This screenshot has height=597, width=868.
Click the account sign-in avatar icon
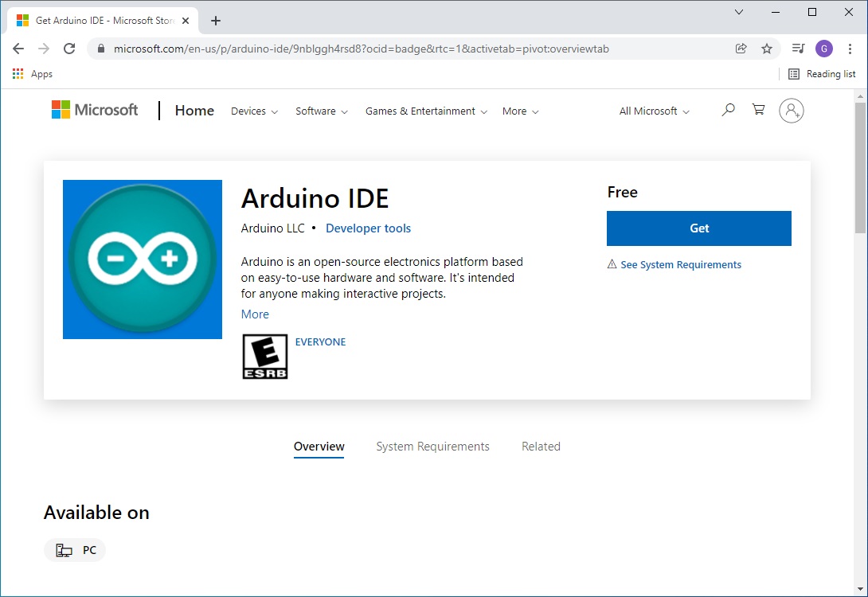click(x=792, y=111)
